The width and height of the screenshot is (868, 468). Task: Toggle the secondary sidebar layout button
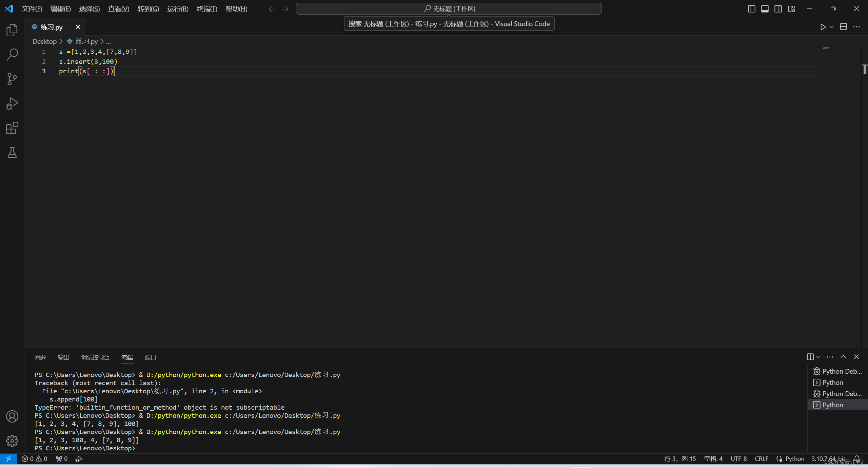[778, 9]
